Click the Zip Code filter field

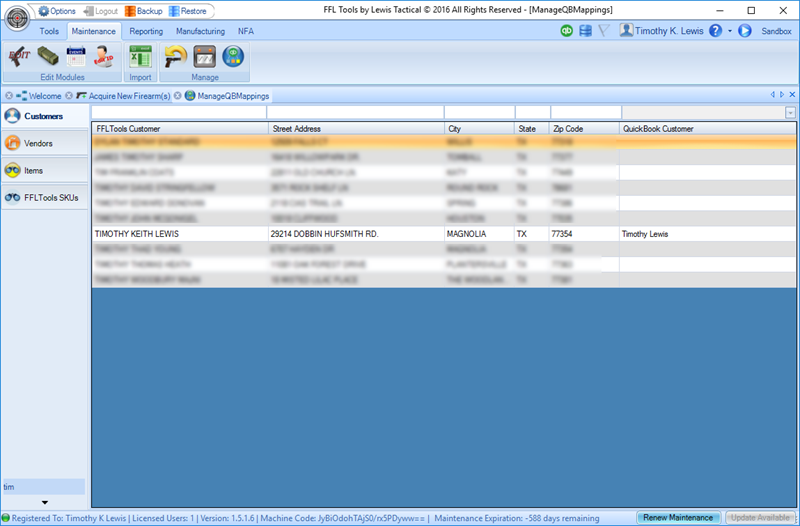pyautogui.click(x=586, y=112)
